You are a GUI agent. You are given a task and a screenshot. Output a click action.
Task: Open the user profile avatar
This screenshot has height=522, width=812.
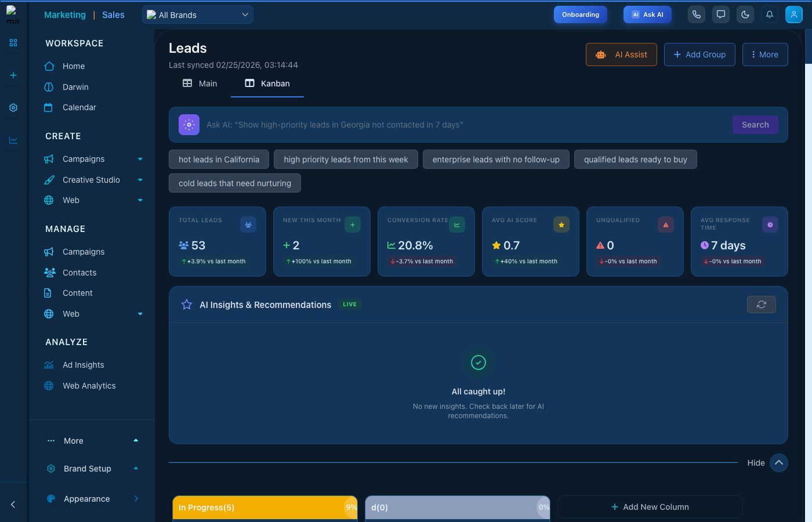click(x=794, y=14)
